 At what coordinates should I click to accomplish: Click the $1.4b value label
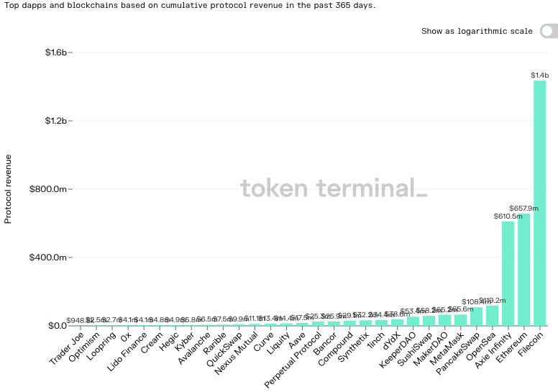point(539,75)
